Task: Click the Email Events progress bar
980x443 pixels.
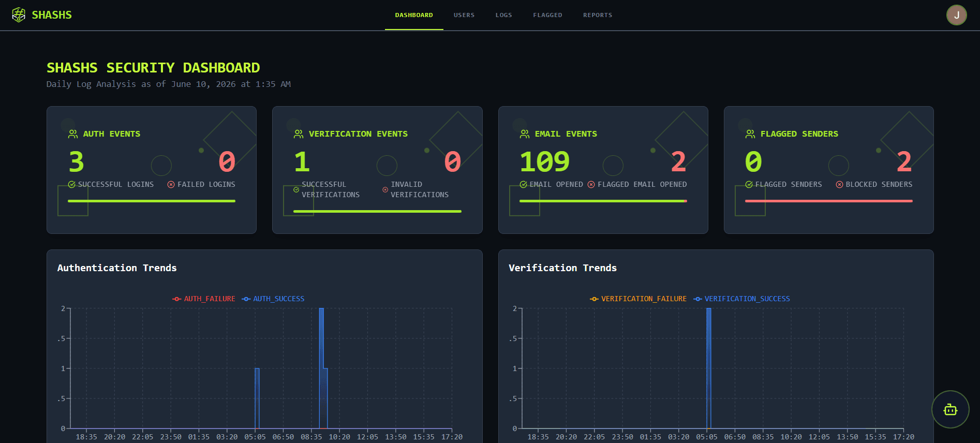Action: (x=603, y=201)
